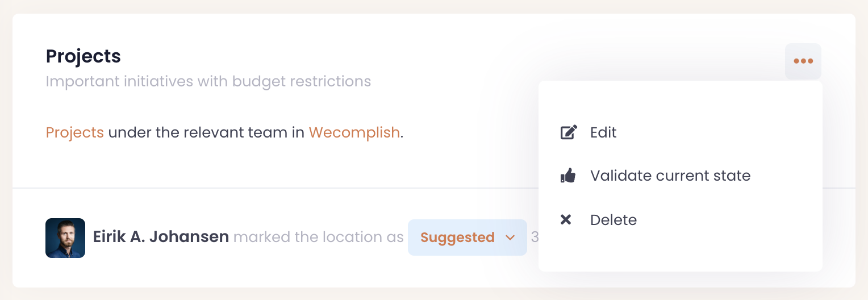Select the Delete label in the menu

(614, 220)
